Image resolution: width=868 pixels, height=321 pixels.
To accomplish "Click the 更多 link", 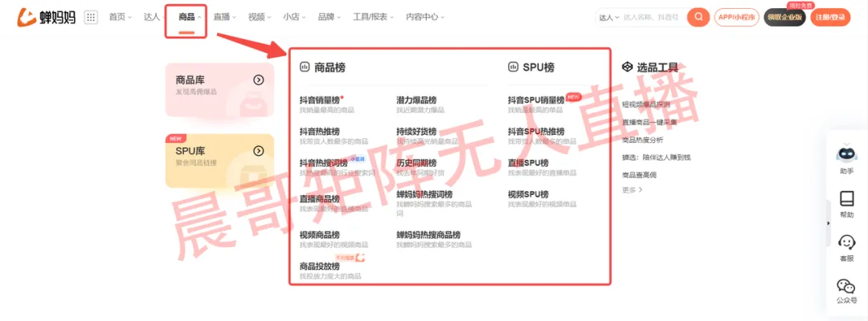I will 632,189.
